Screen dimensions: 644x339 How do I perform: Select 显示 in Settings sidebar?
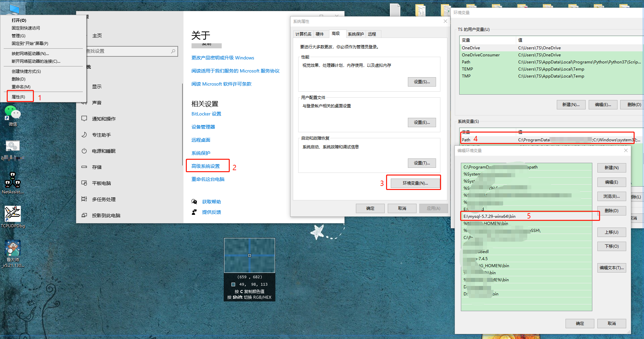(x=97, y=87)
